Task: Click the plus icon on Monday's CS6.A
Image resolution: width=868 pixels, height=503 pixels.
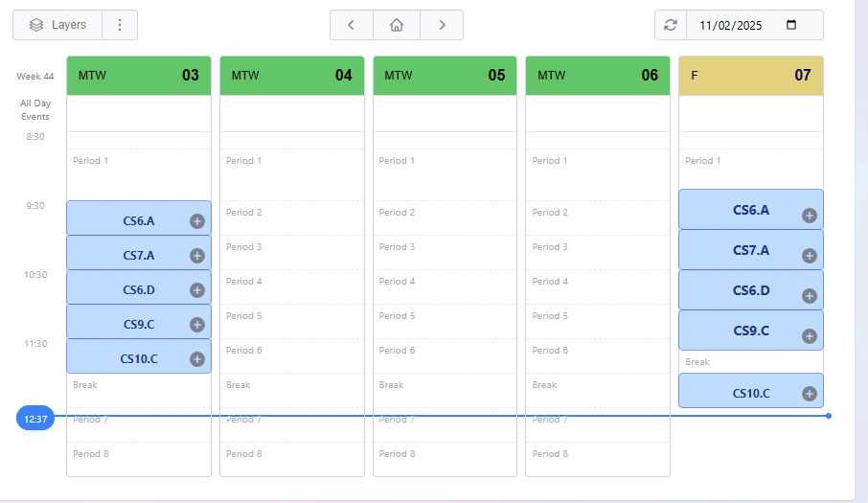Action: tap(197, 221)
